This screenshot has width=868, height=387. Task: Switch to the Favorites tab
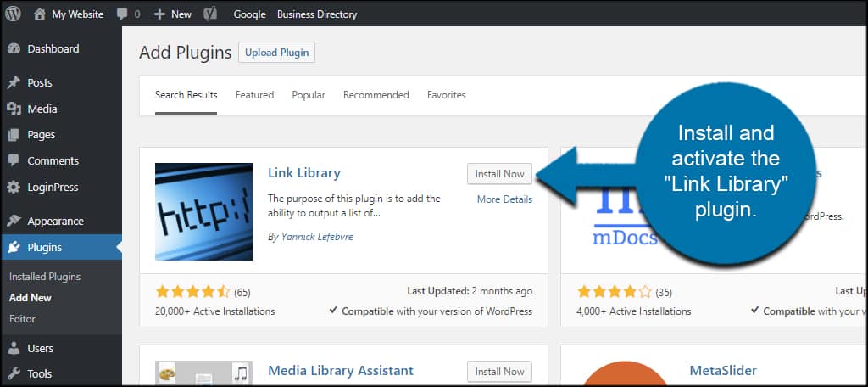coord(446,95)
